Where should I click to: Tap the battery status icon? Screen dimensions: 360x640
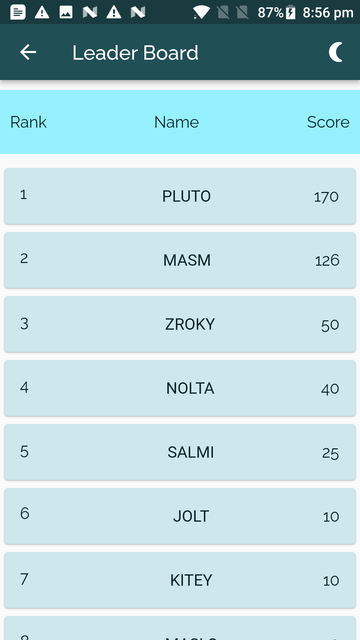[290, 13]
